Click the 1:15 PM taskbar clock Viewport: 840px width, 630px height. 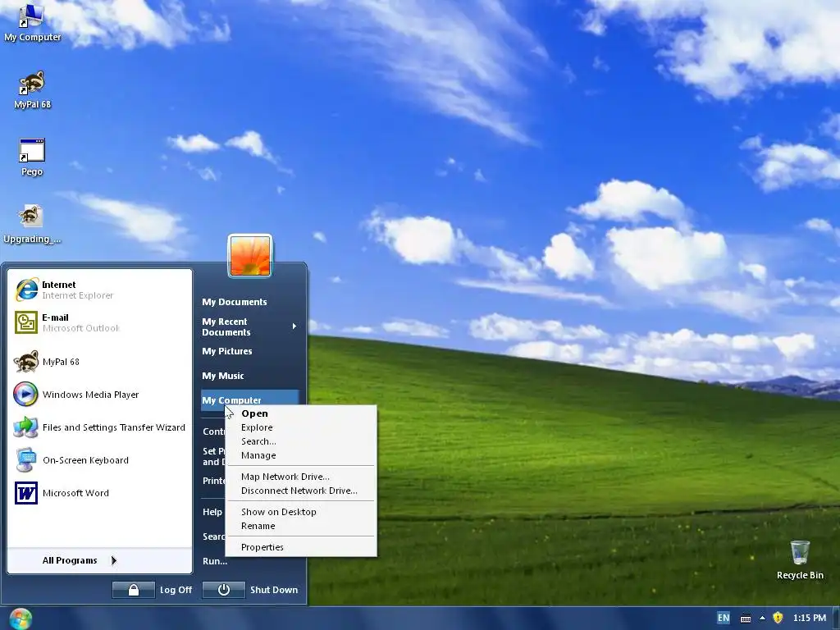click(810, 618)
